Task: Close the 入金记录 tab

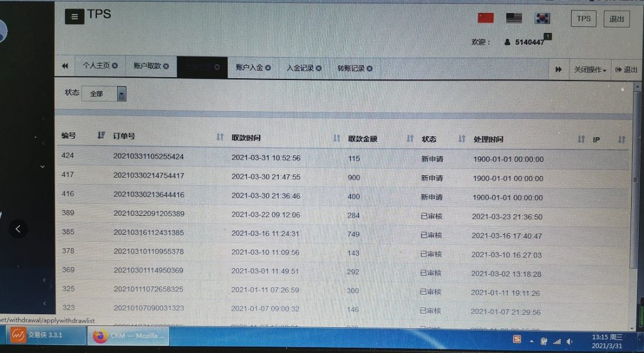Action: 318,68
